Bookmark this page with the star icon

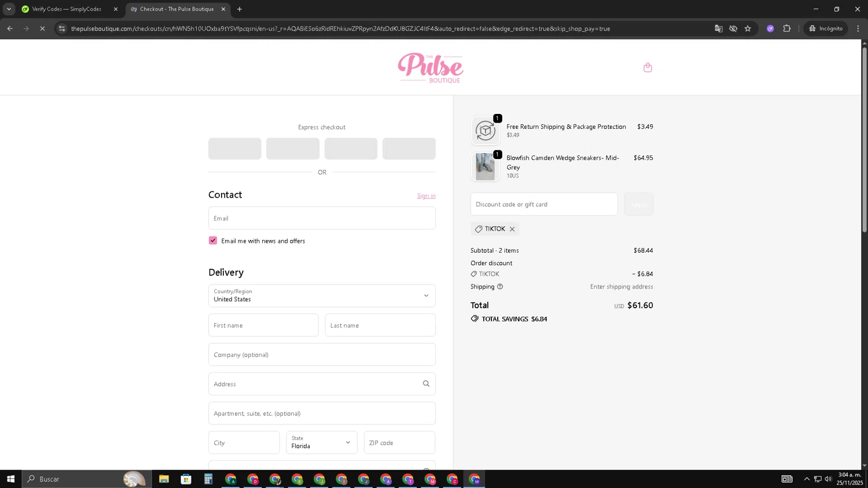pos(748,28)
